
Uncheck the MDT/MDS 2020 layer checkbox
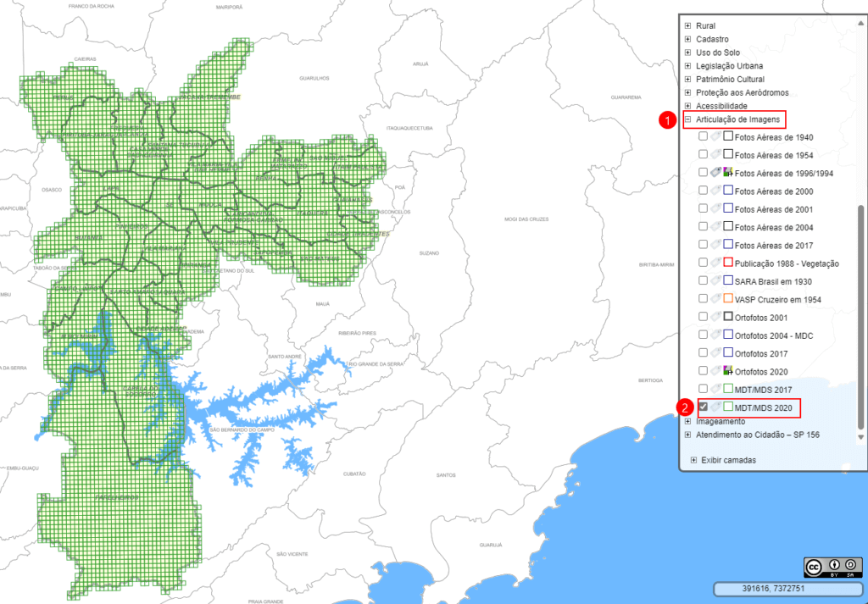point(703,407)
